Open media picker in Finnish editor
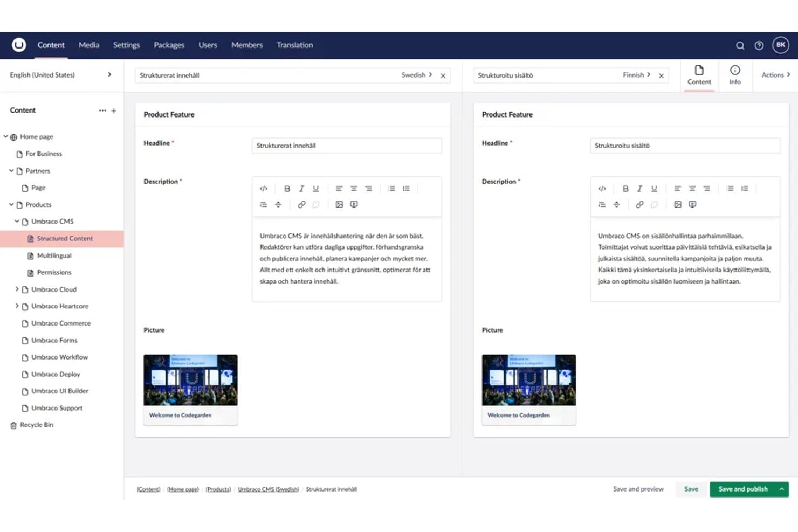798x532 pixels. (678, 204)
